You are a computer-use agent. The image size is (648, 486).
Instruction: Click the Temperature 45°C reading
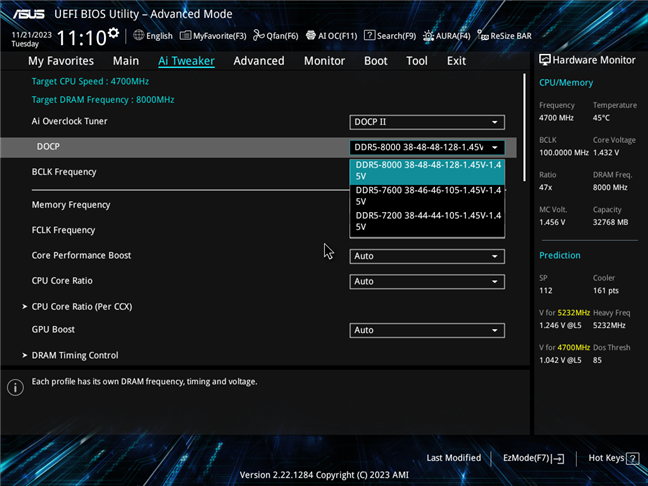pyautogui.click(x=601, y=118)
